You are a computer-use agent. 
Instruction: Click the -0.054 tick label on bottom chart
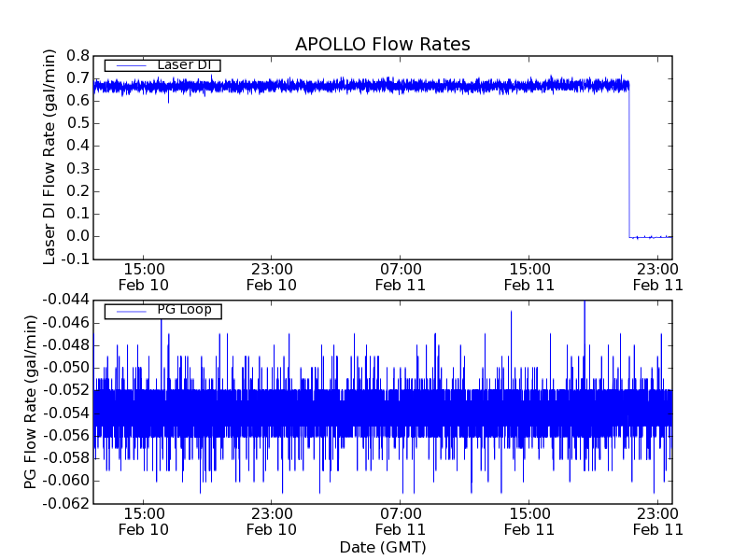coord(65,413)
